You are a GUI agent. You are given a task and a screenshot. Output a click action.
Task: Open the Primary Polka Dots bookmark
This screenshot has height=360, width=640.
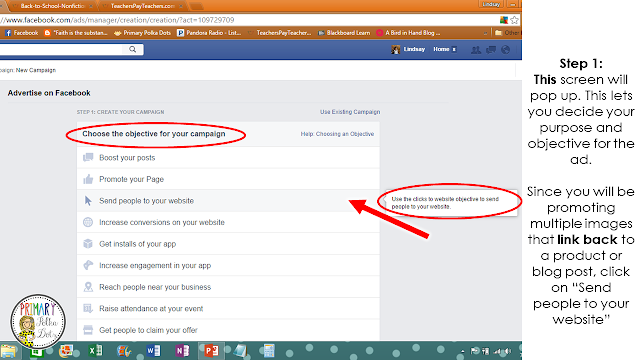[142, 33]
